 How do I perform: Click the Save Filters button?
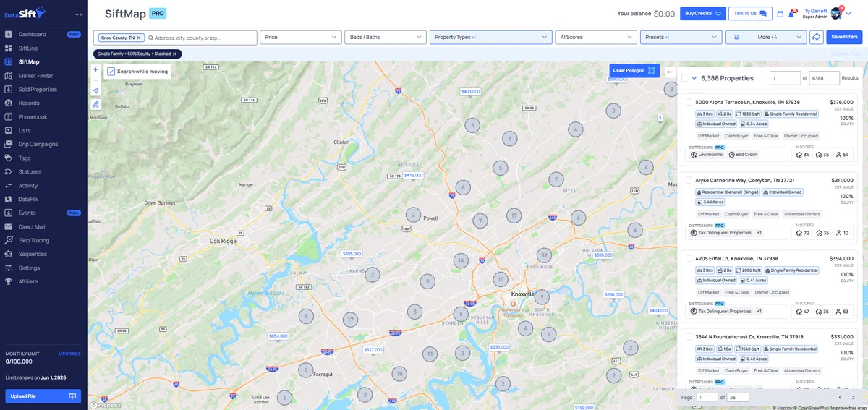tap(844, 37)
